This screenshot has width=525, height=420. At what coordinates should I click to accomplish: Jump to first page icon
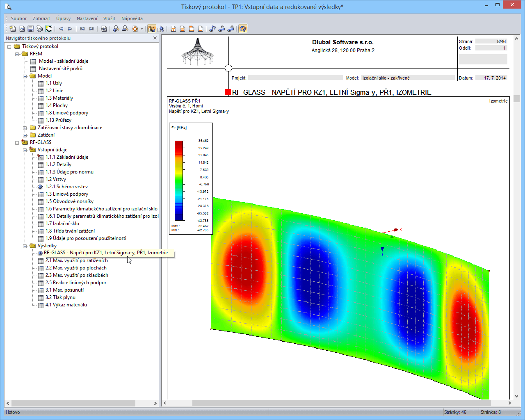point(82,29)
